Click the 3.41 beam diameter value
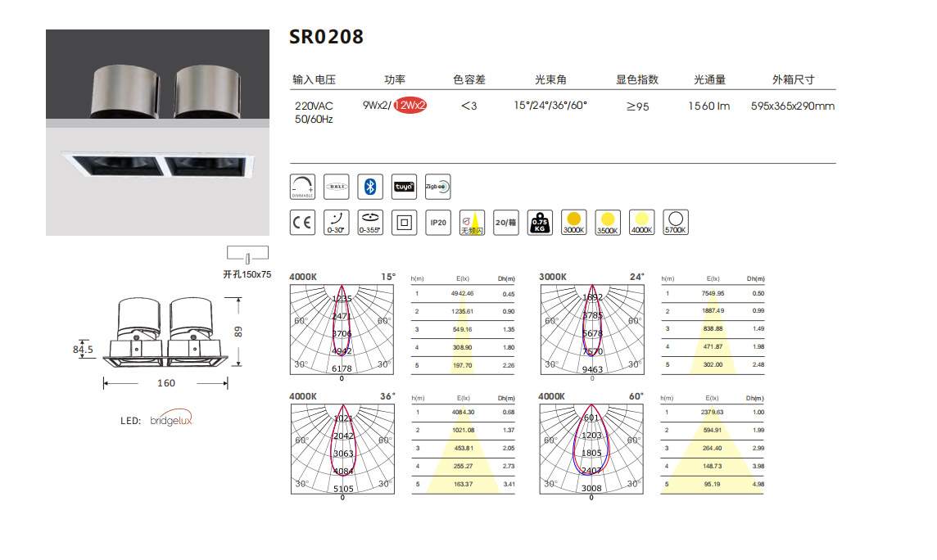This screenshot has width=937, height=560. [x=509, y=484]
